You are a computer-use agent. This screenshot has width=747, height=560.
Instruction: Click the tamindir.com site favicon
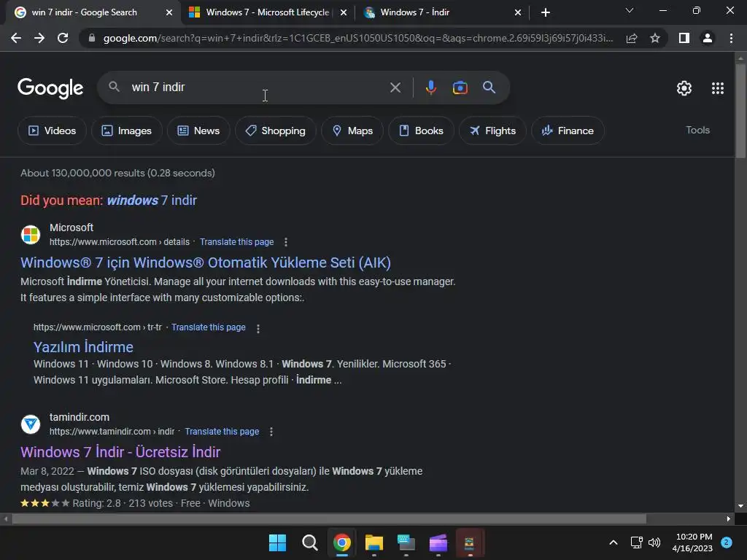click(x=31, y=424)
